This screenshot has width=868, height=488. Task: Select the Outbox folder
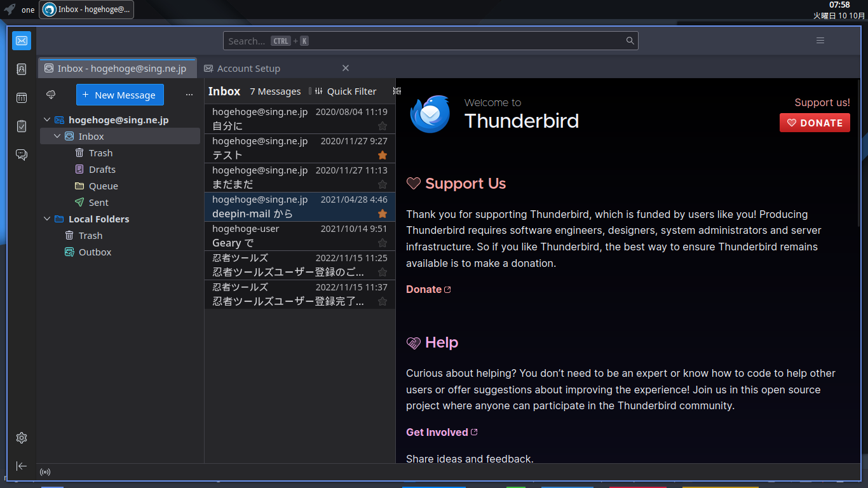pyautogui.click(x=120, y=252)
